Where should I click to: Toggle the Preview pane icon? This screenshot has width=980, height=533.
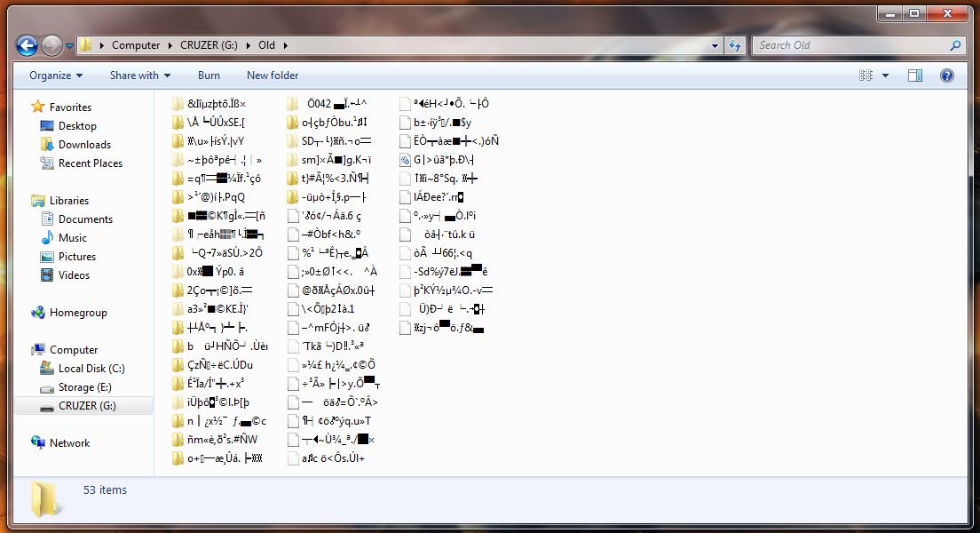(x=915, y=75)
